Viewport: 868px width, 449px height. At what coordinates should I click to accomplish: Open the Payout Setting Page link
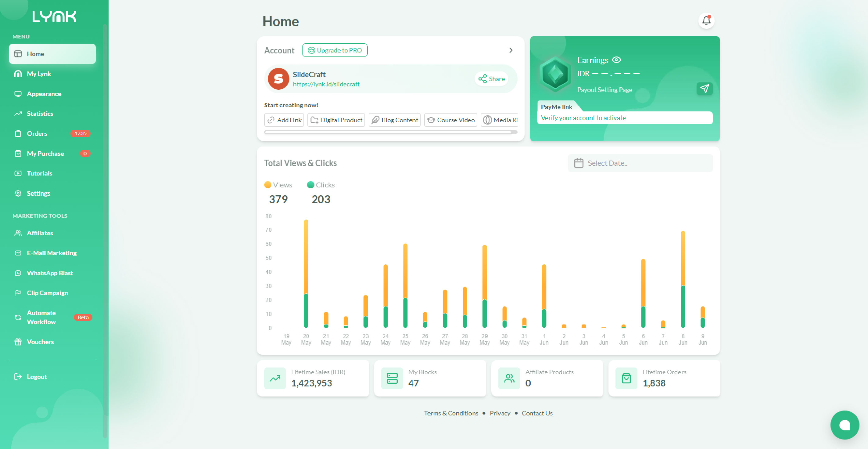point(604,90)
